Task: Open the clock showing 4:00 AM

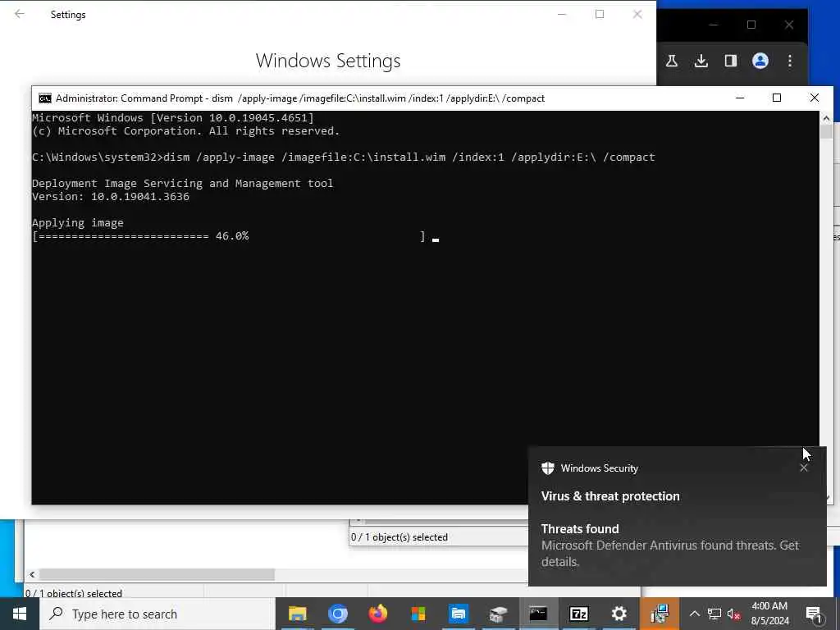Action: pos(769,614)
